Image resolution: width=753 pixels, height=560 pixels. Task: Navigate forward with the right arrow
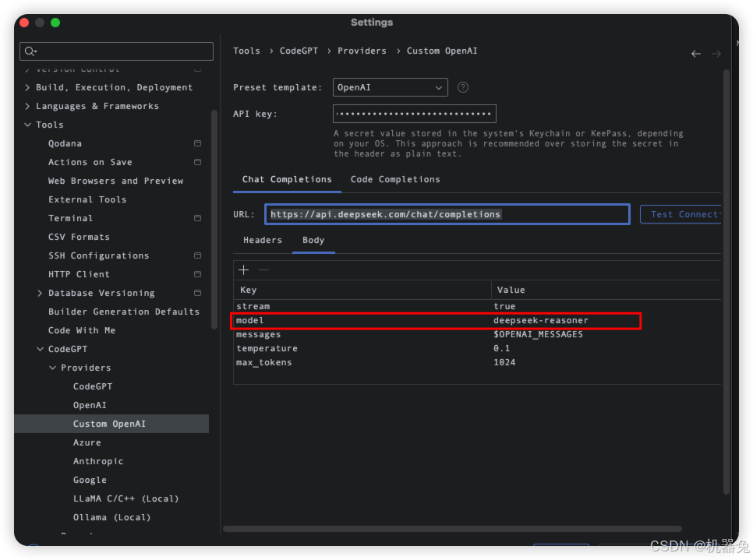click(x=716, y=54)
